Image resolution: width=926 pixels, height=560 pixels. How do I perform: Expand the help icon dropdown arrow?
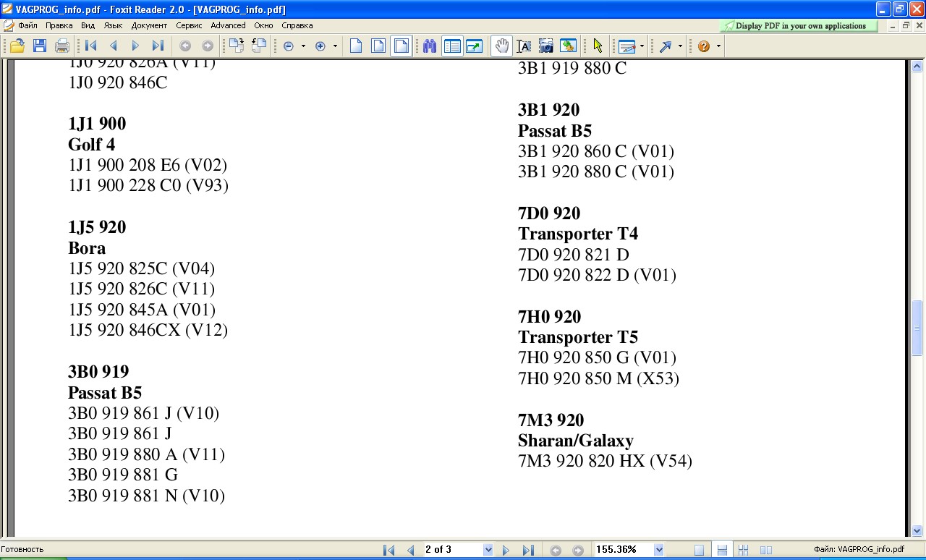pyautogui.click(x=718, y=46)
